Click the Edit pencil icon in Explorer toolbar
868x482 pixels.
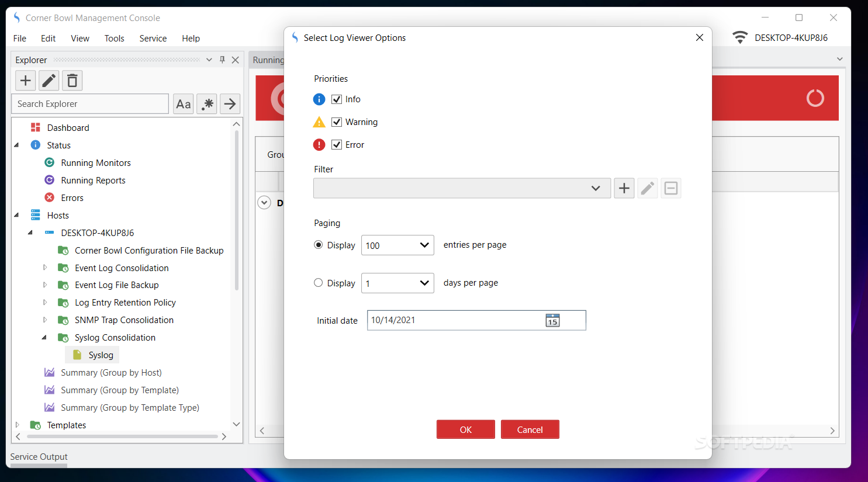(x=49, y=81)
